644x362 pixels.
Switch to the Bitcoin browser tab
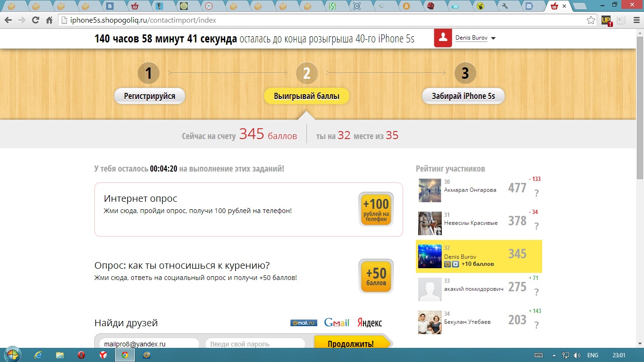click(406, 6)
